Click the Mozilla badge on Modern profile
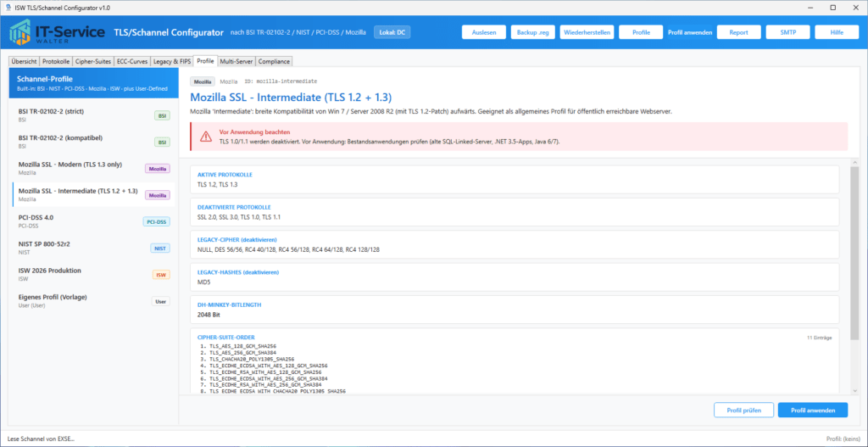868x447 pixels. click(158, 169)
